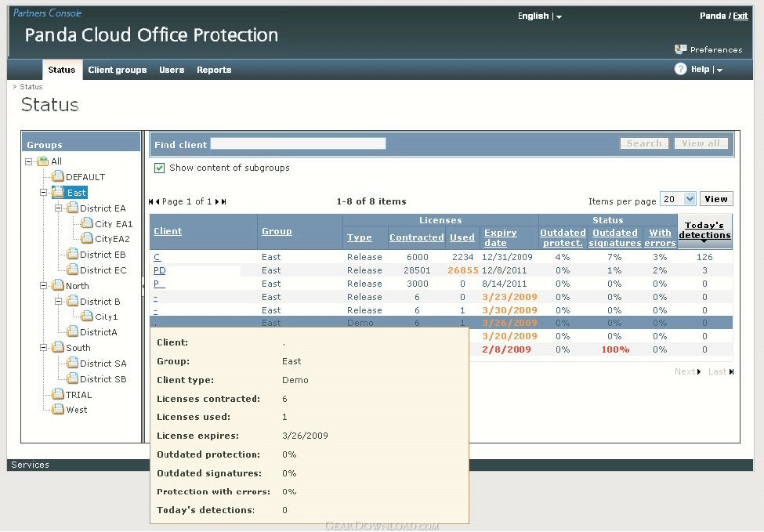The image size is (764, 532).
Task: Click the View button
Action: pos(716,199)
